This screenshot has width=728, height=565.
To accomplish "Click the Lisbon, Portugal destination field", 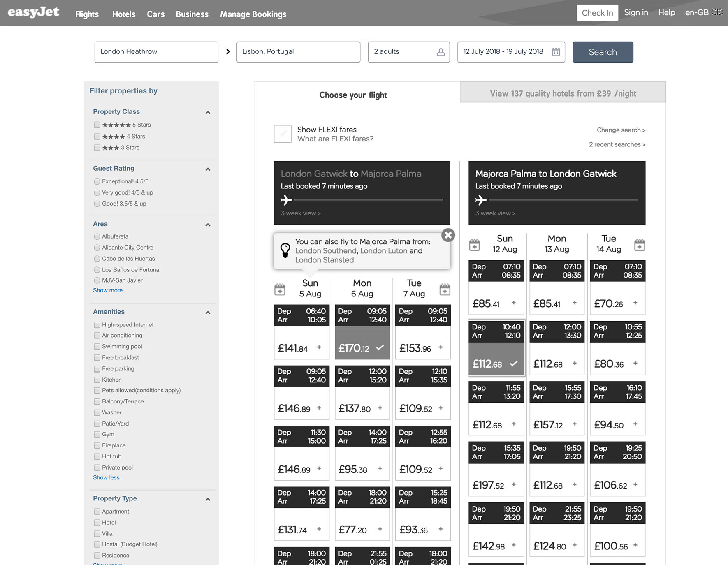I will [x=298, y=52].
